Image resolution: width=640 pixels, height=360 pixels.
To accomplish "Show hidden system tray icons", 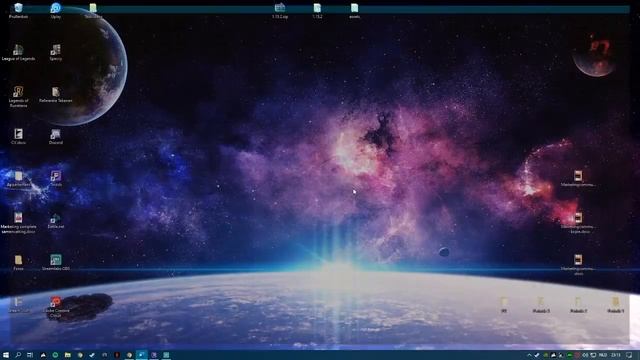I will pos(529,356).
